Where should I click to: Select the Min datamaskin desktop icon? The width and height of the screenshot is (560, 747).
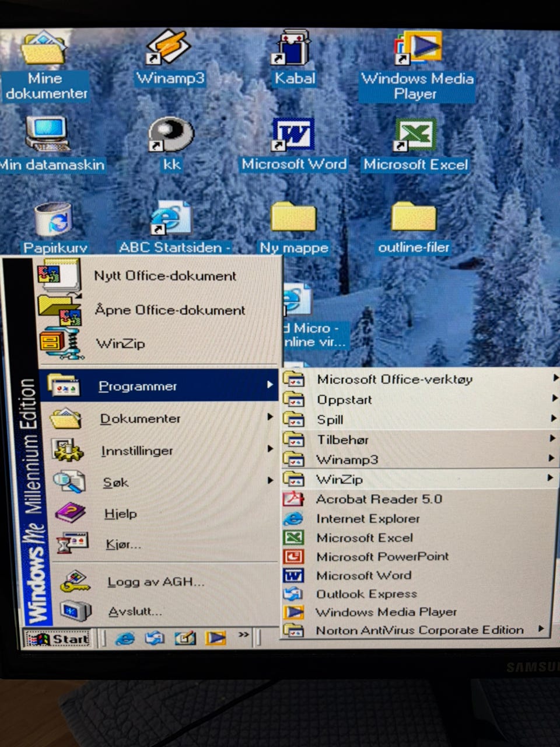(x=51, y=144)
